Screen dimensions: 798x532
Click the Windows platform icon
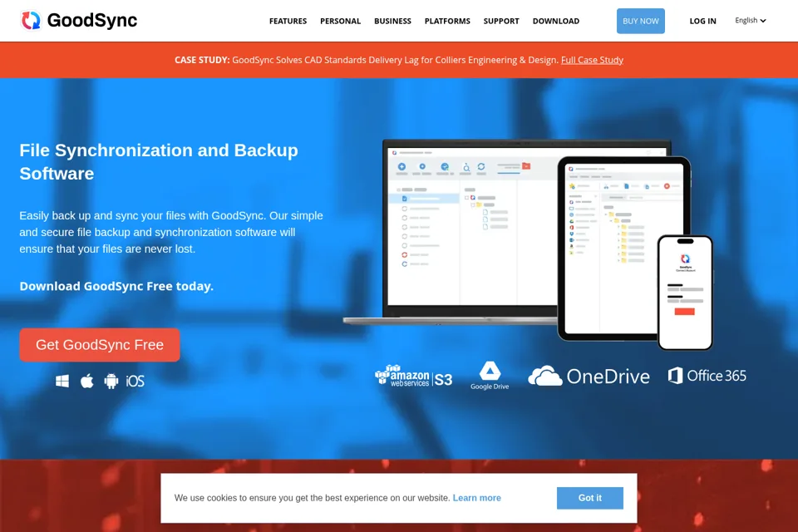[x=62, y=381]
